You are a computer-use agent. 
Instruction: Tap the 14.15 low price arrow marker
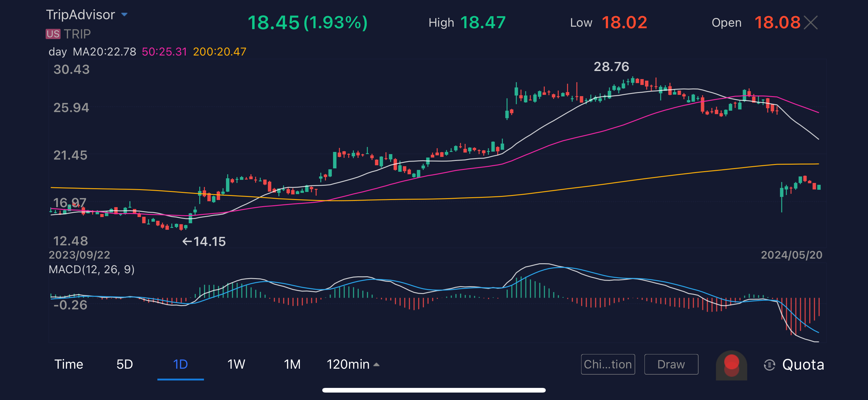[204, 242]
